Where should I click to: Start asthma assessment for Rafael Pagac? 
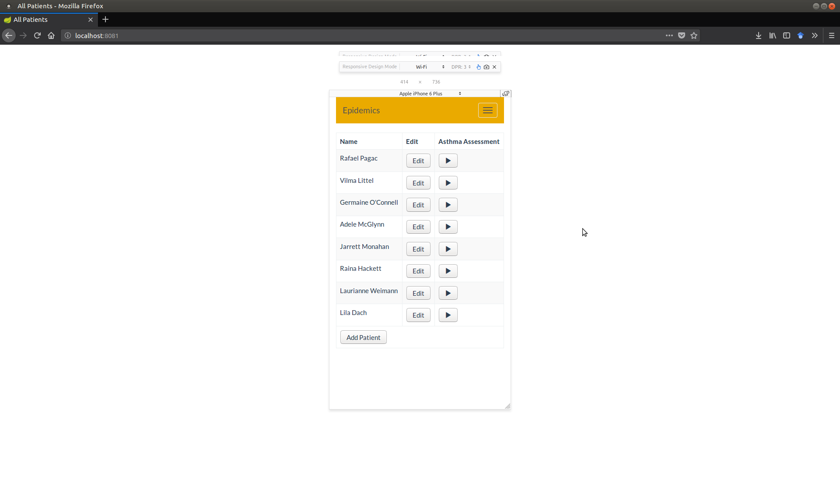click(448, 161)
